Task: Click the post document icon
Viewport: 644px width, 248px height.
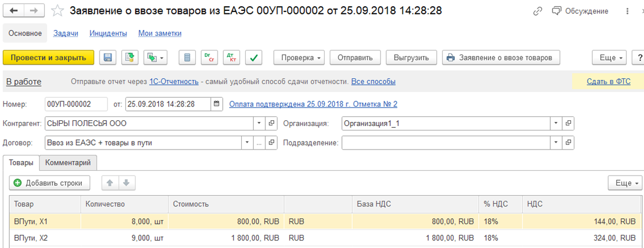Action: pyautogui.click(x=129, y=58)
